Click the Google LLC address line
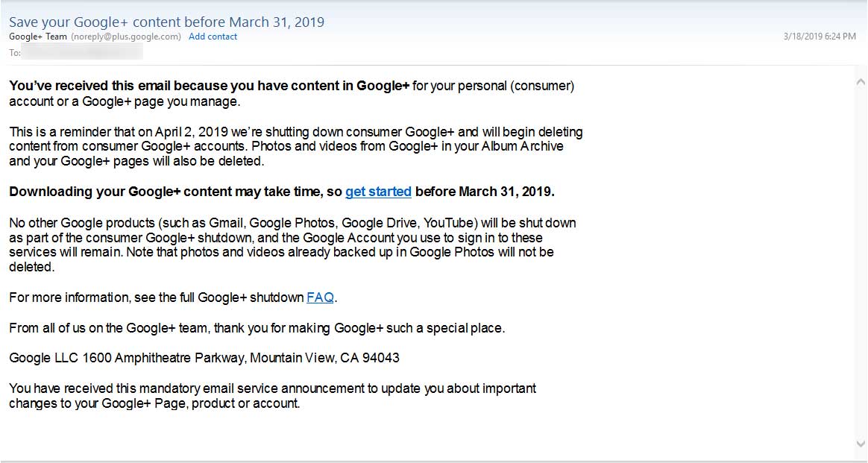Image resolution: width=868 pixels, height=463 pixels. (x=204, y=358)
